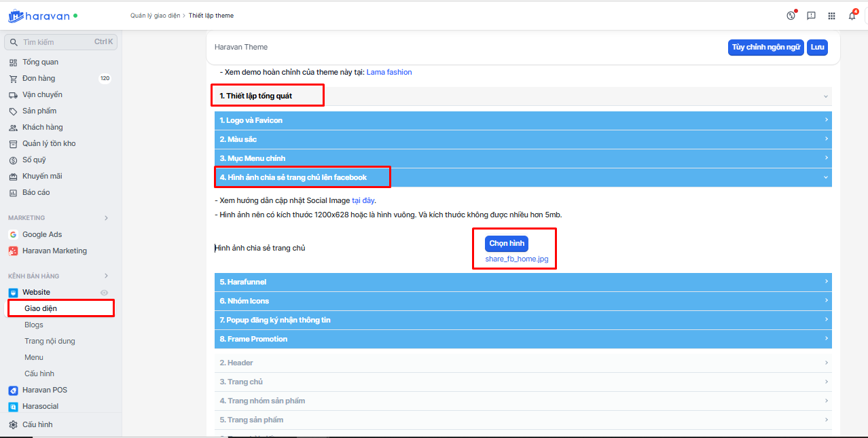The height and width of the screenshot is (438, 868).
Task: Click the notification bell icon
Action: pos(852,16)
